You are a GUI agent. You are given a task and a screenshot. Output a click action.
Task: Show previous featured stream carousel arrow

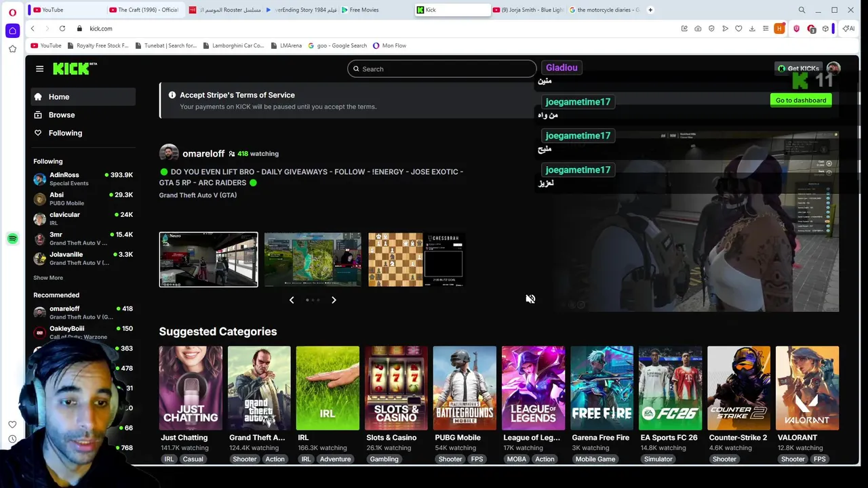tap(292, 300)
